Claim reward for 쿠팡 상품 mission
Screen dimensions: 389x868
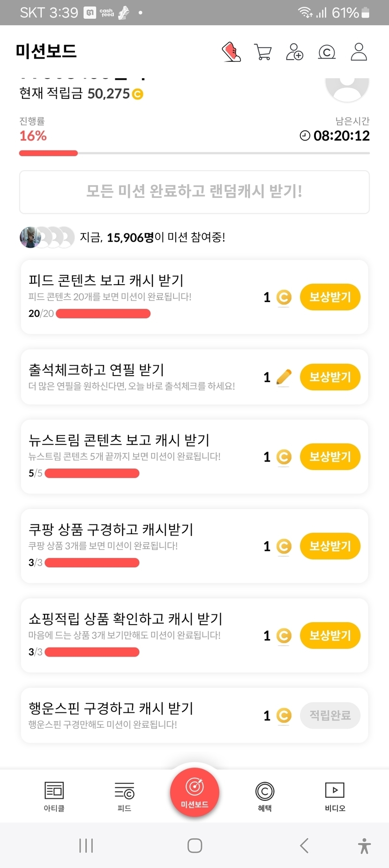330,546
